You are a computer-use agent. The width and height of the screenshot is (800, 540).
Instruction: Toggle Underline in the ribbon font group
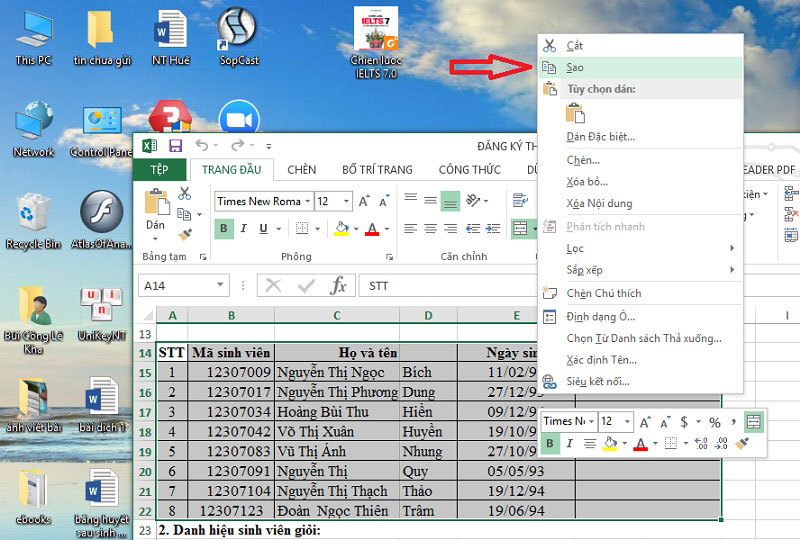point(261,229)
